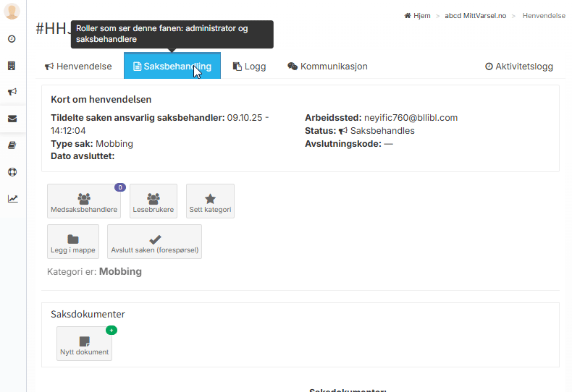Select the Saksbehandling tab
This screenshot has height=392, width=572.
[172, 67]
